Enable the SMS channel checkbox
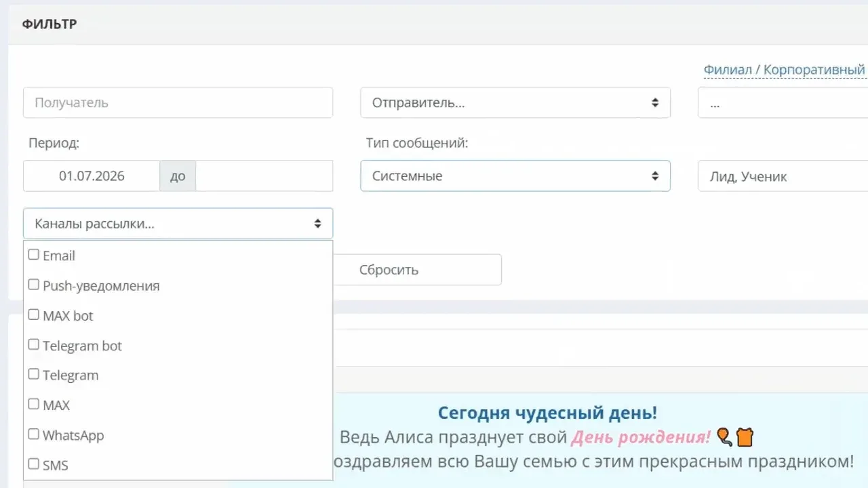 point(33,464)
